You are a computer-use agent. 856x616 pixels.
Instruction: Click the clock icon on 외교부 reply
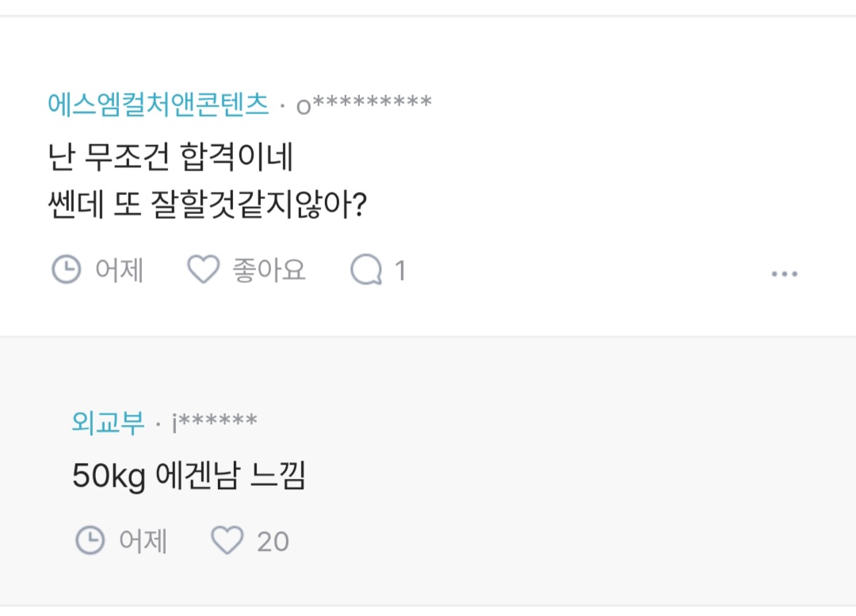[90, 541]
